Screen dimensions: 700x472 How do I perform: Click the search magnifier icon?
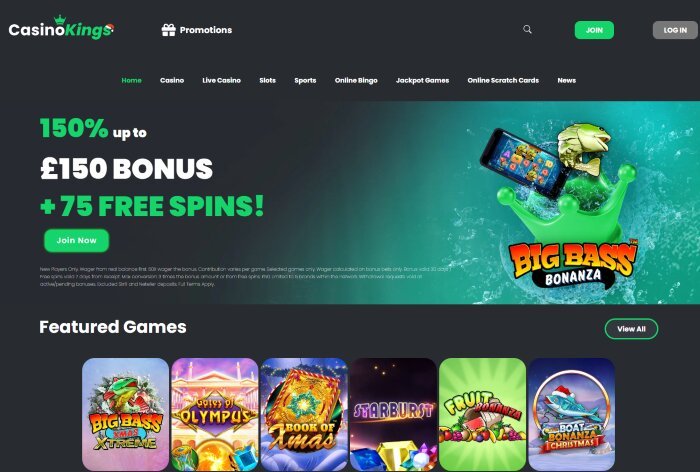pos(527,29)
